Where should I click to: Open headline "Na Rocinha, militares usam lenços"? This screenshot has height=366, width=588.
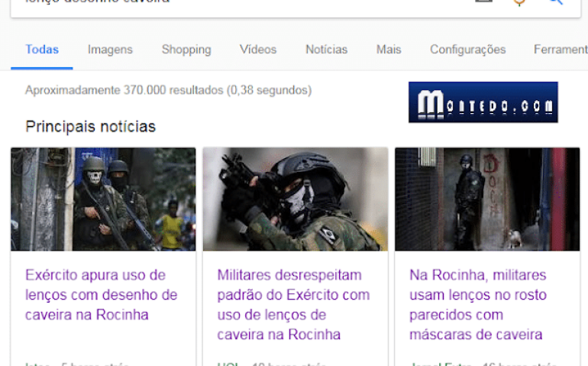click(478, 304)
